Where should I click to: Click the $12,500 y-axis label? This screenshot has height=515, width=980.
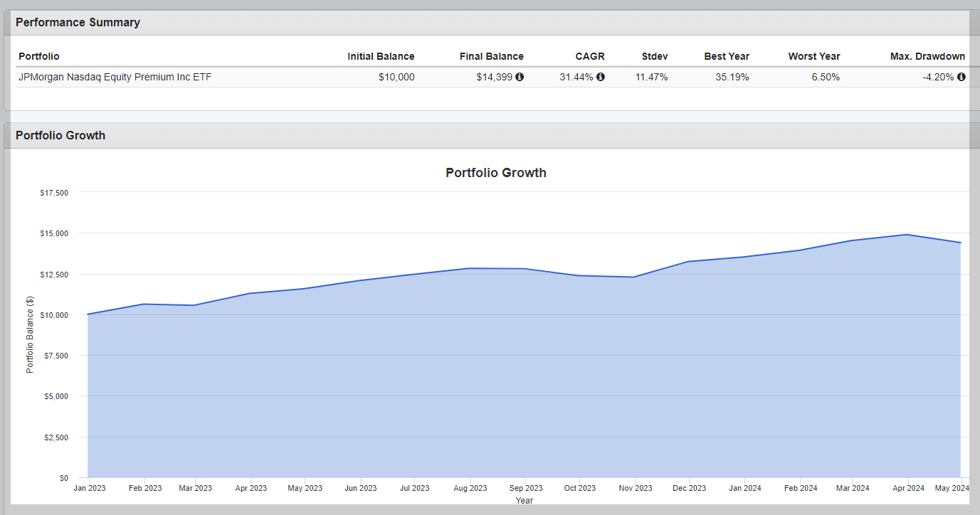pyautogui.click(x=54, y=275)
